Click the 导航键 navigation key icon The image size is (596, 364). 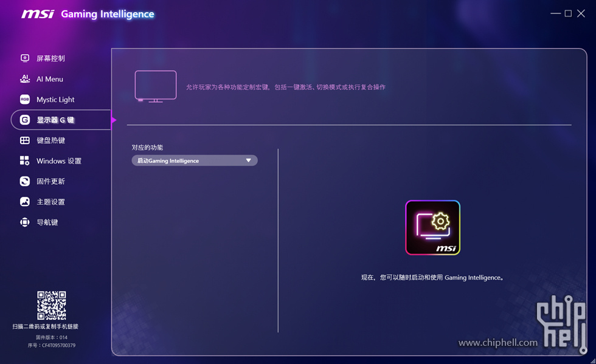coord(25,222)
